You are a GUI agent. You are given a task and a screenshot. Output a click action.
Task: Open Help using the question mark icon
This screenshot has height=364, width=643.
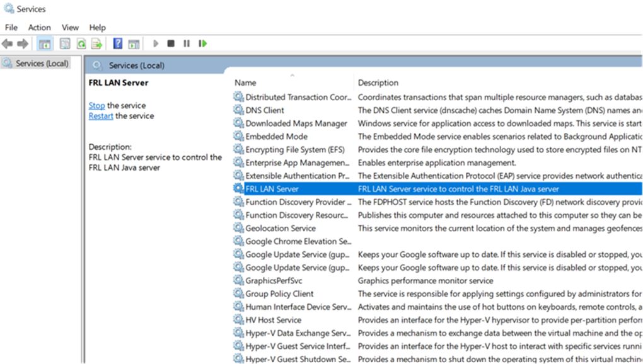117,43
